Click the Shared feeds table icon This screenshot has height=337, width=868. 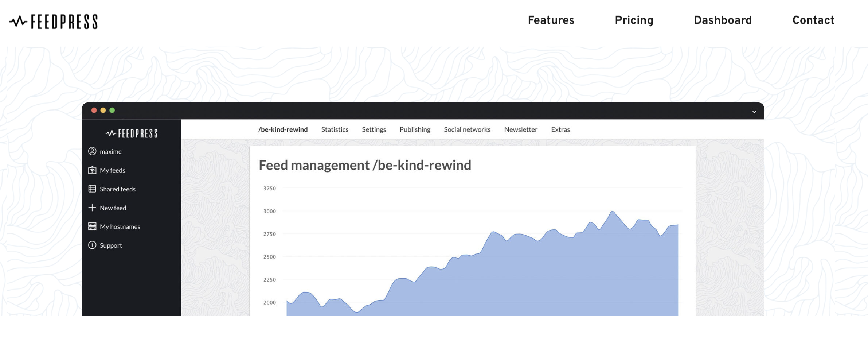pos(92,189)
